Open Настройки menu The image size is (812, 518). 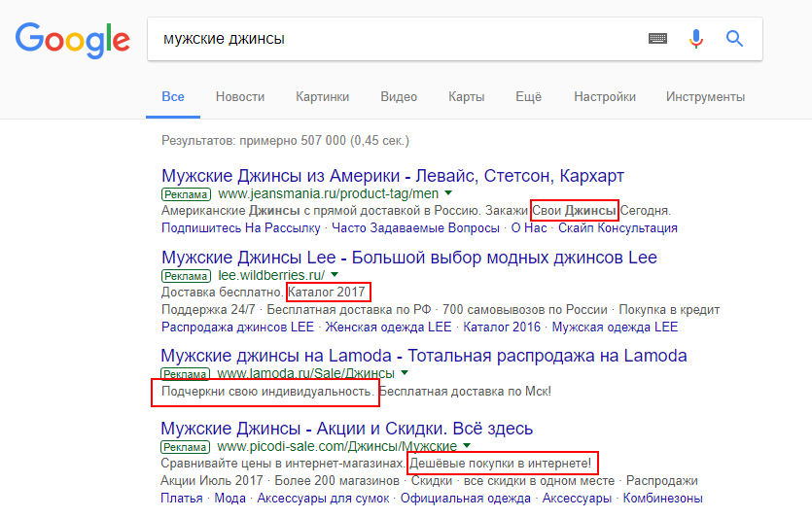[x=605, y=97]
